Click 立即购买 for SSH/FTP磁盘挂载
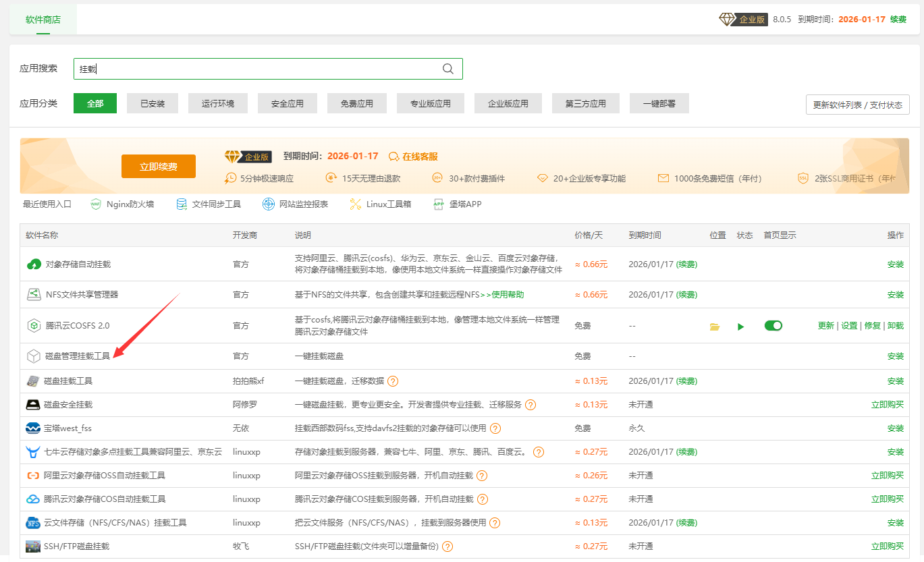Viewport: 924px width, 562px height. click(x=888, y=546)
